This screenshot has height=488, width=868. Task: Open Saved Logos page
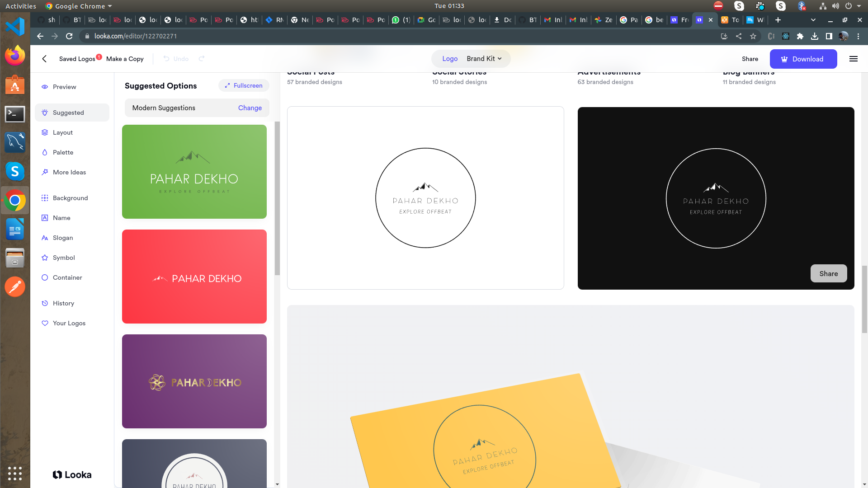click(77, 59)
